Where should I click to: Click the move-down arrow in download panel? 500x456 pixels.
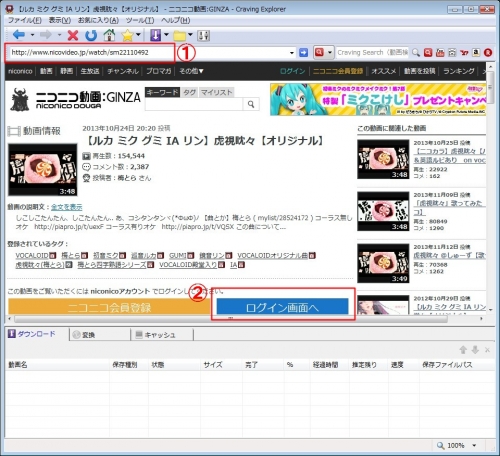(475, 350)
